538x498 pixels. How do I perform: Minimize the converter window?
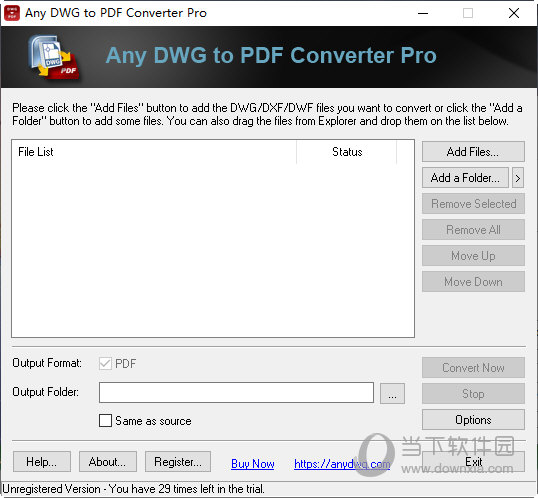tap(423, 13)
